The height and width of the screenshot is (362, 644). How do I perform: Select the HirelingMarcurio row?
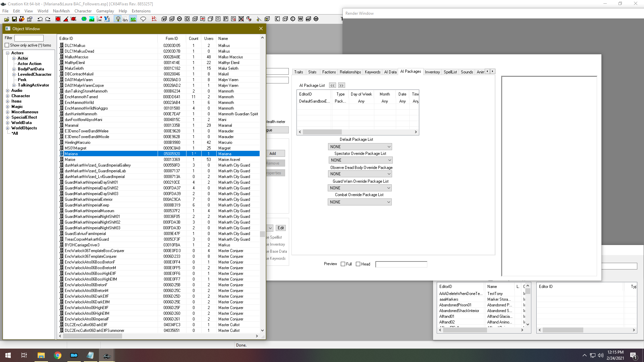pos(159,142)
